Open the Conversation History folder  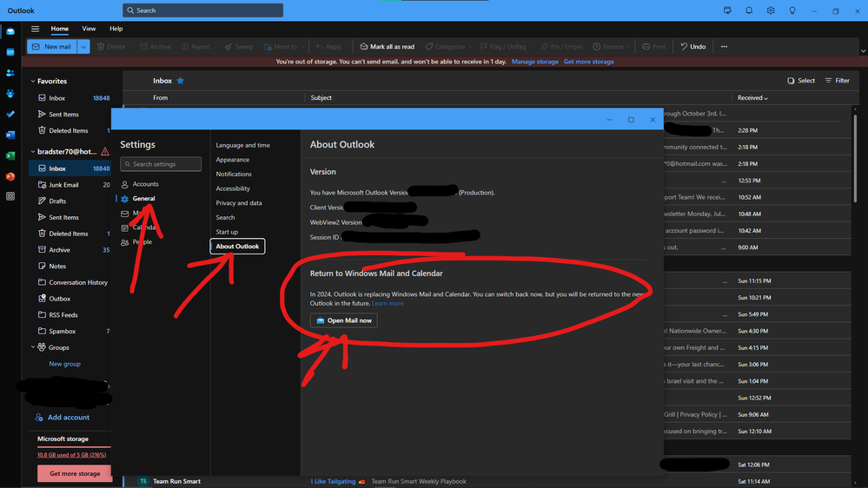pos(78,282)
